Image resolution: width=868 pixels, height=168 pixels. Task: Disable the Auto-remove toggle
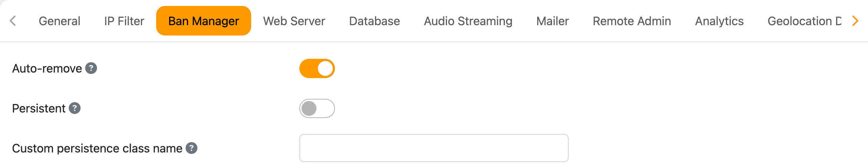click(317, 68)
